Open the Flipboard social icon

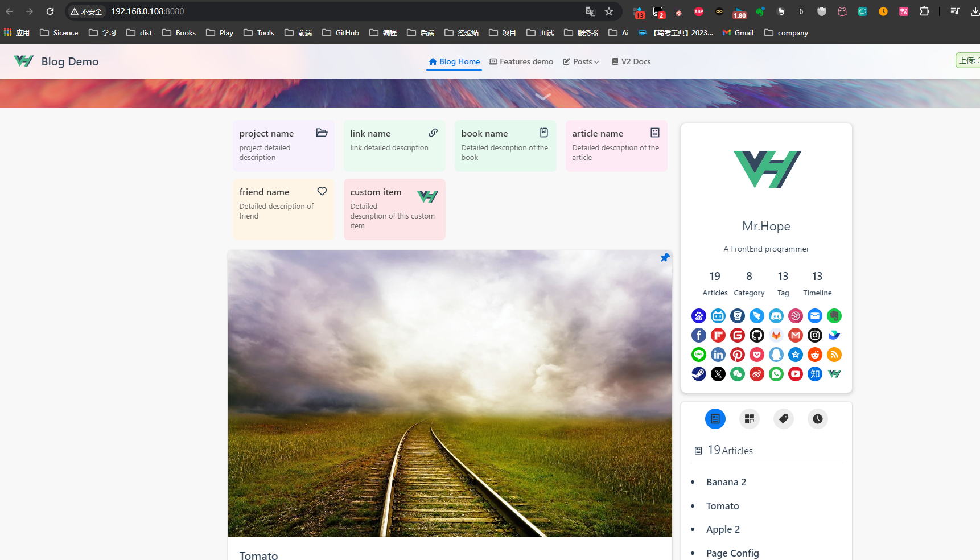[x=718, y=335]
